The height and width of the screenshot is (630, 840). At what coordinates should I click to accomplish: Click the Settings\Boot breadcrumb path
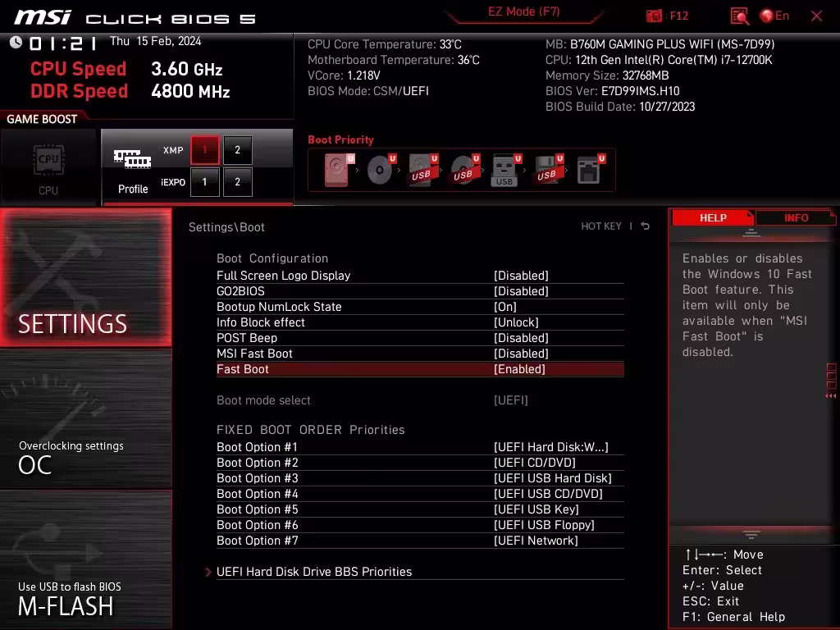(x=226, y=227)
